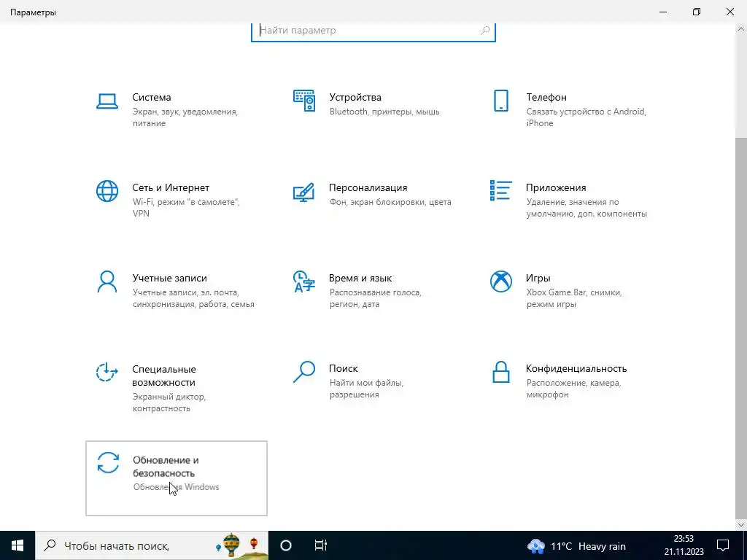
Task: Click the Сеть и Интернет heading
Action: (x=171, y=187)
